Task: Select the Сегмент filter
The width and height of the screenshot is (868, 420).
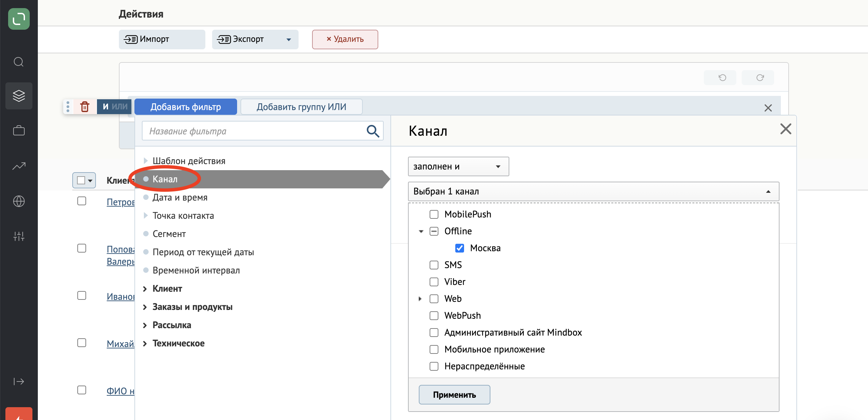Action: (x=169, y=234)
